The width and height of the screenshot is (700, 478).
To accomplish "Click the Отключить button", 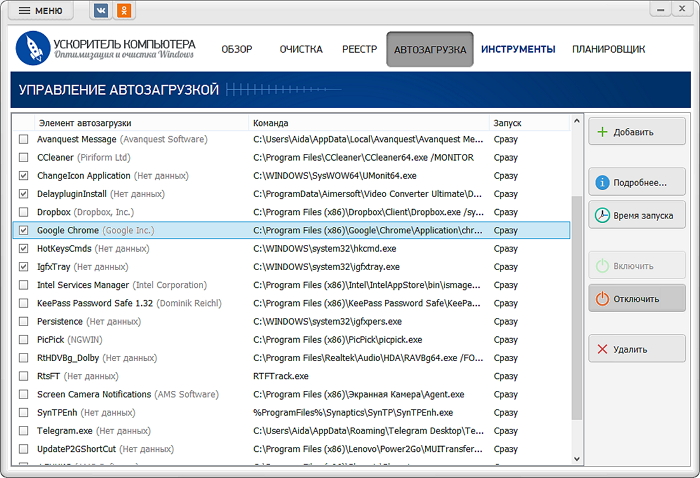I will [x=637, y=299].
